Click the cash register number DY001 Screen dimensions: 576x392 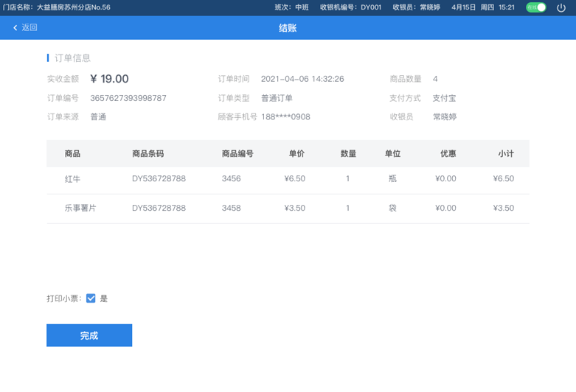click(371, 7)
